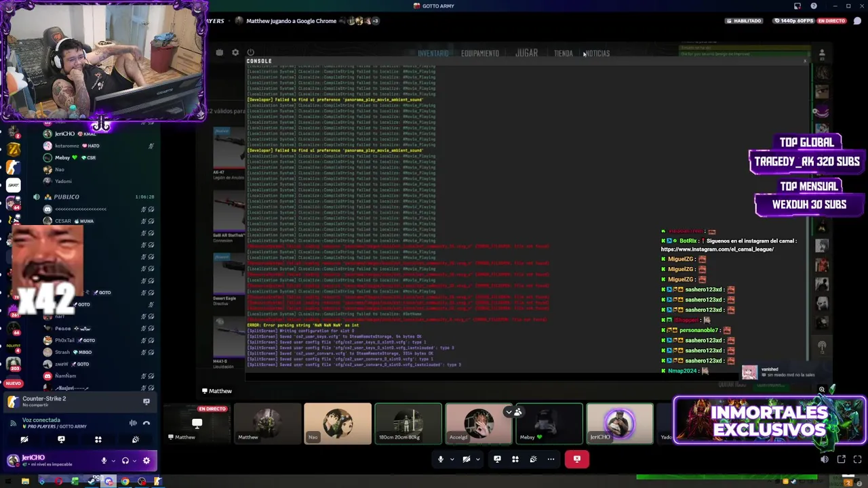Disconnect from voice beside Voz conectada
Viewport: 868px width, 488px height.
146,423
